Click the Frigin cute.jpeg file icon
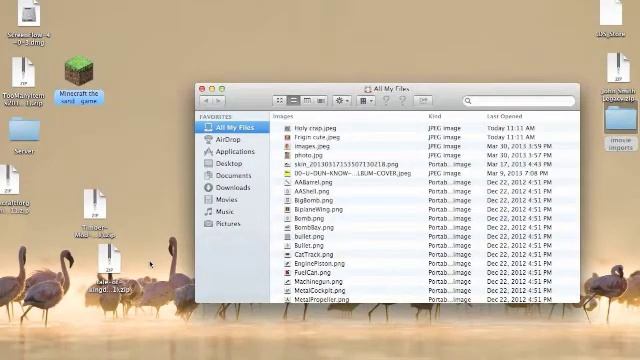The width and height of the screenshot is (640, 360). (287, 137)
